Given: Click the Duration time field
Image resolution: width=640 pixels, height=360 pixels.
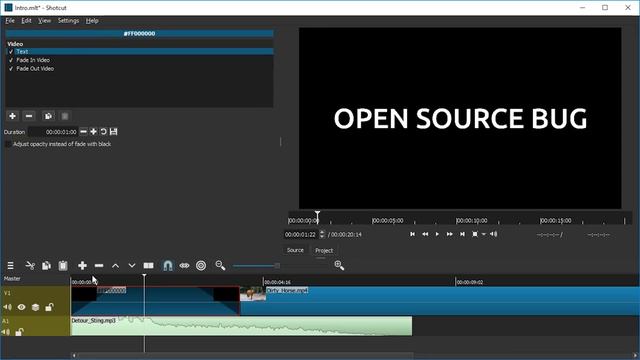Looking at the screenshot, I should [53, 132].
